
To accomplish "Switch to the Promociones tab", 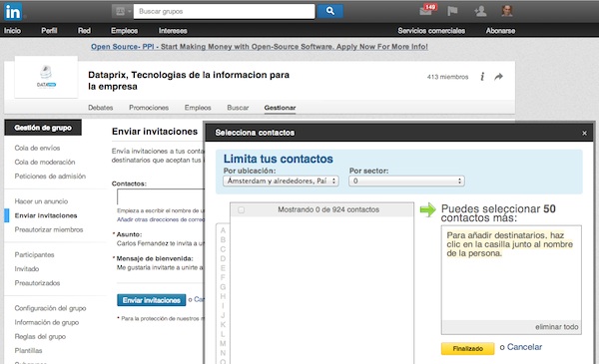I will click(x=149, y=108).
